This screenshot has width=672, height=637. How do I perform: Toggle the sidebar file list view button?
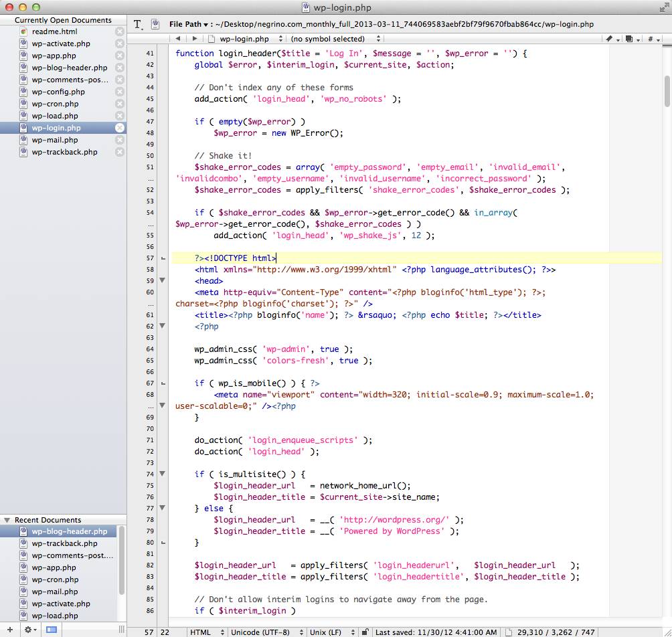click(52, 630)
